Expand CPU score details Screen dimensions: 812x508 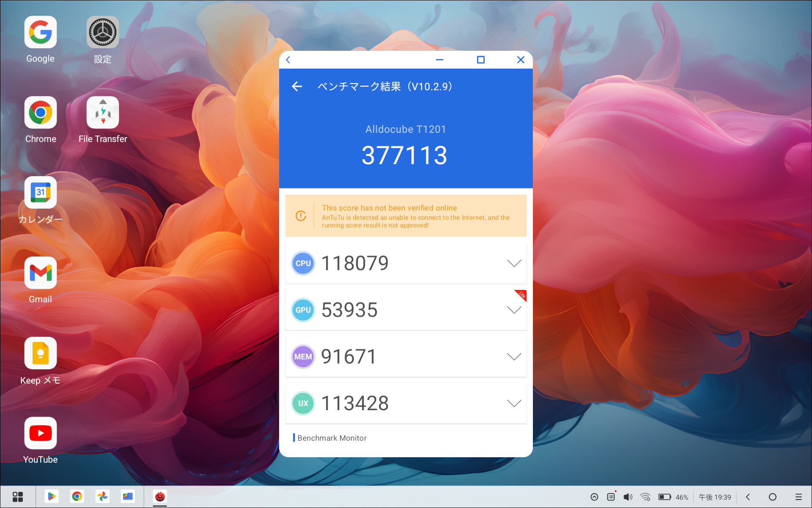click(513, 263)
